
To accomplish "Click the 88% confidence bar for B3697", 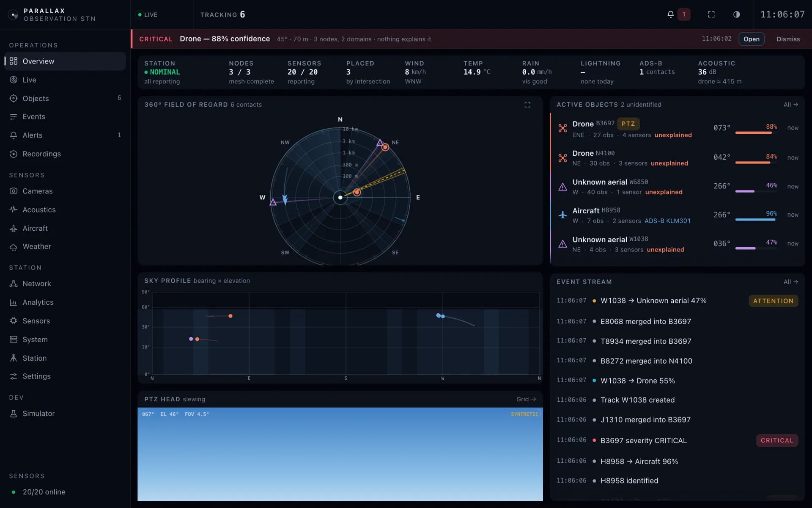I will point(756,133).
